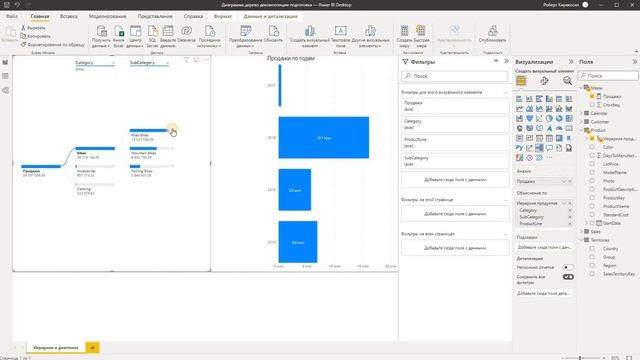Image resolution: width=640 pixels, height=360 pixels.
Task: Open dropdown of Продажи in Анализ well
Action: pos(564,181)
